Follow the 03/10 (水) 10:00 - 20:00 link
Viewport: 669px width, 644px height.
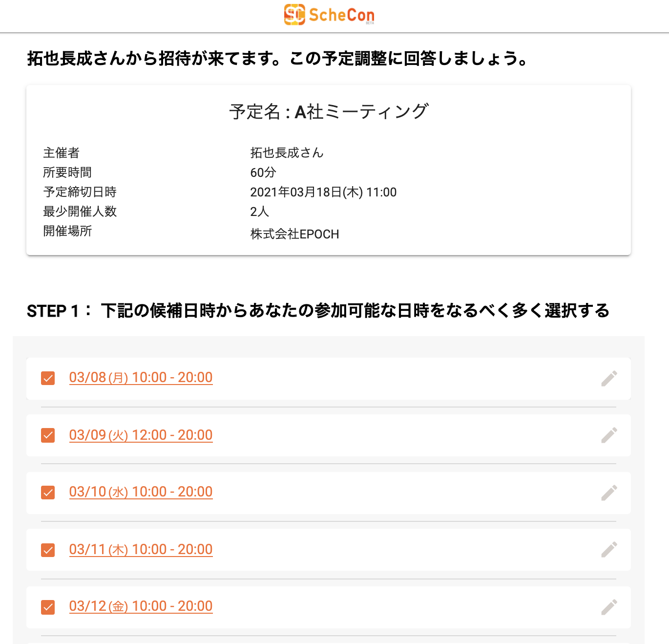[141, 492]
